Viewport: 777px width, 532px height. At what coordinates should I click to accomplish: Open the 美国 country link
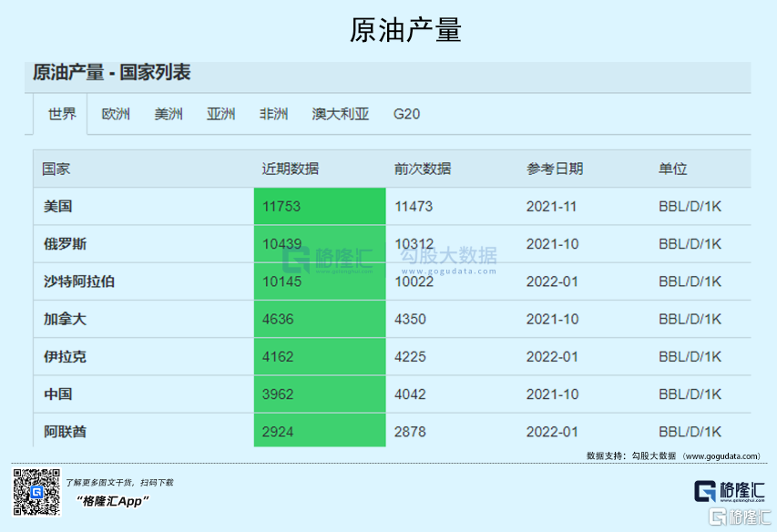(x=58, y=207)
